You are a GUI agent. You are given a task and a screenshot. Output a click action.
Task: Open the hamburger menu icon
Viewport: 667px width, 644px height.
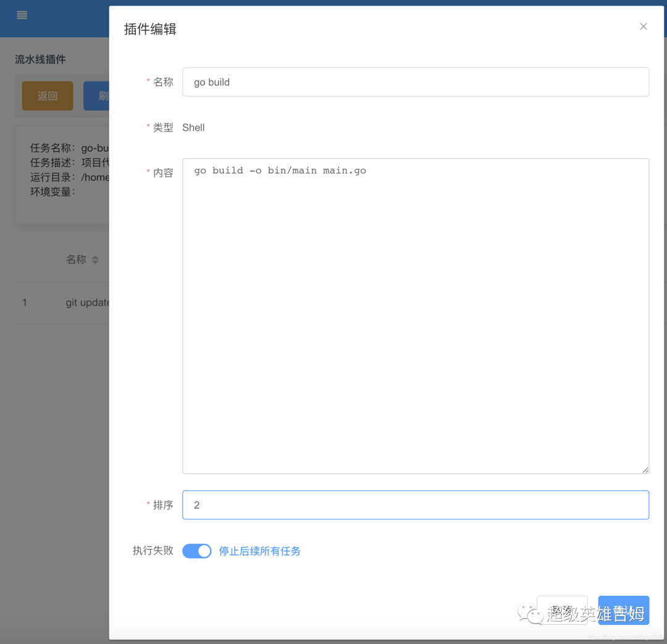pyautogui.click(x=22, y=15)
